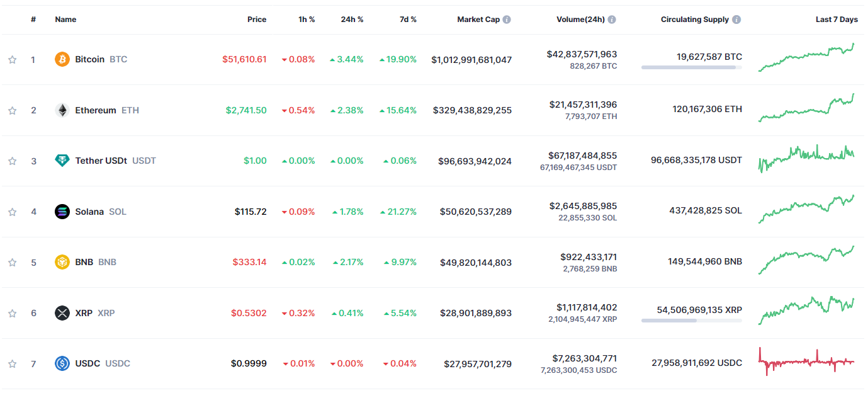Add Bitcoin to watchlist with star

pyautogui.click(x=12, y=60)
